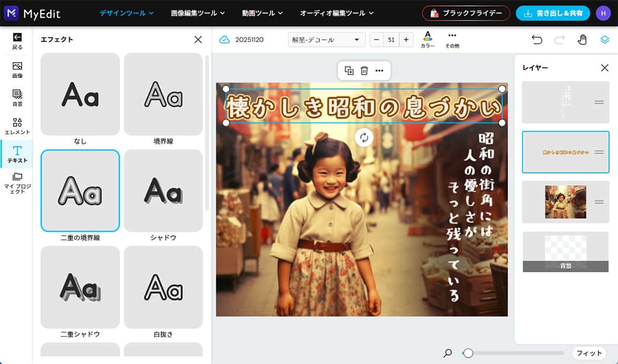Open the デザインツール menu
The width and height of the screenshot is (618, 364).
pyautogui.click(x=127, y=13)
